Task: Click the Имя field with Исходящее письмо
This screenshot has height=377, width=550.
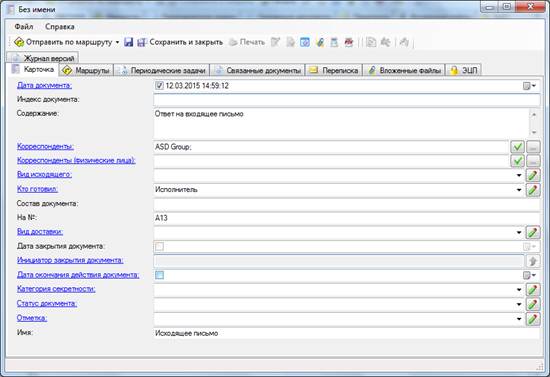Action: click(347, 333)
